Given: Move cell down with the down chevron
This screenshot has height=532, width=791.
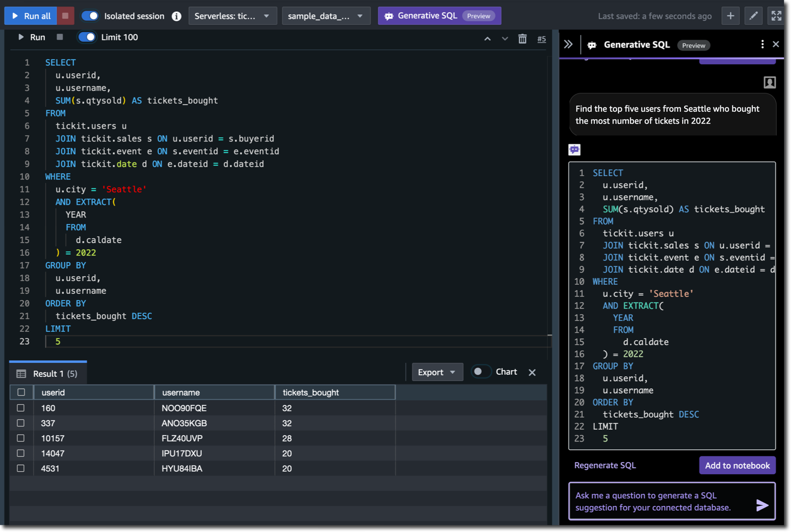Looking at the screenshot, I should 505,39.
